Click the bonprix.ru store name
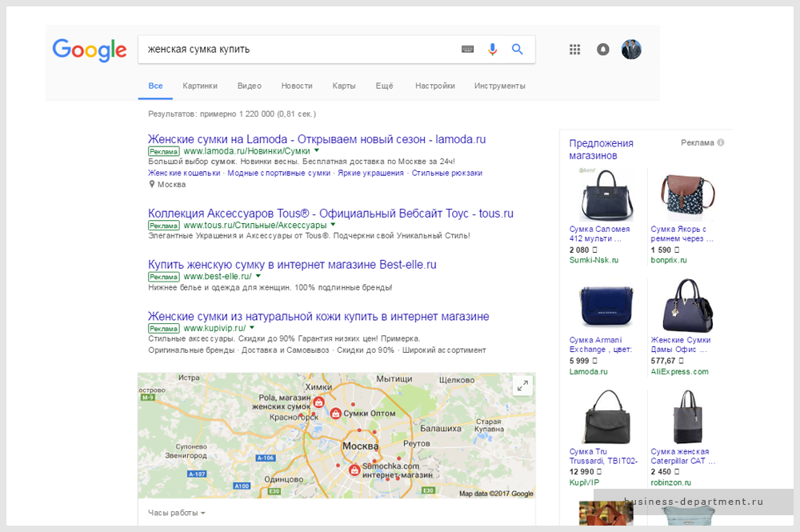 point(669,260)
